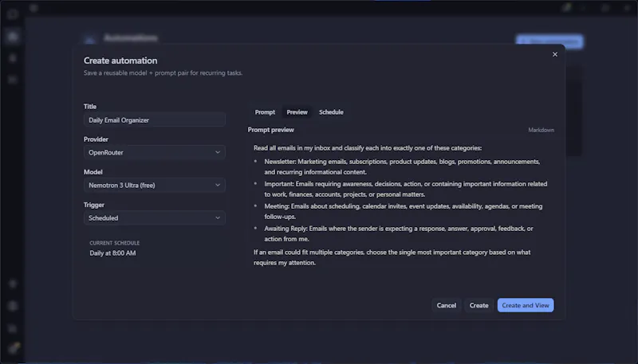Click the 'Newsletter' bullet in the preview
Image resolution: width=638 pixels, height=364 pixels.
point(402,167)
